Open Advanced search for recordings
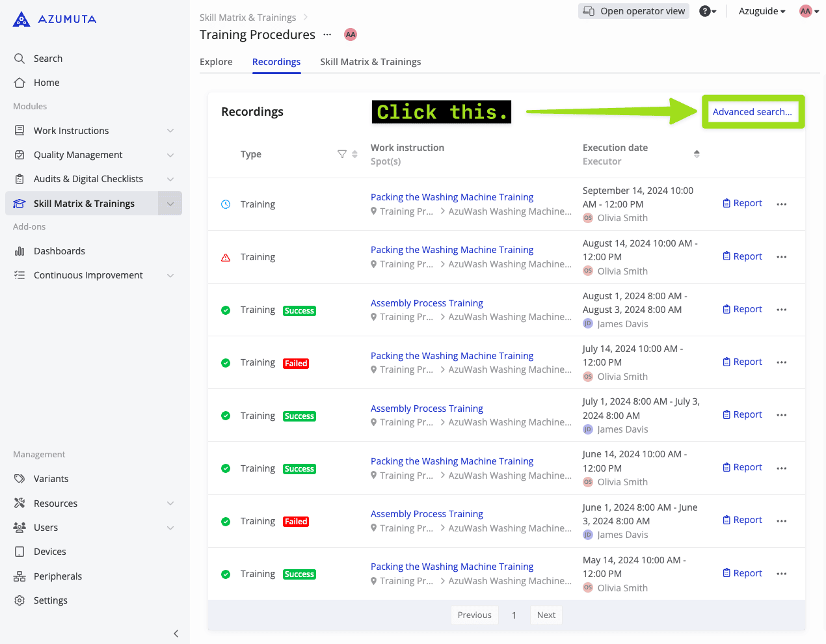Screen dimensions: 826x644 pos(753,111)
